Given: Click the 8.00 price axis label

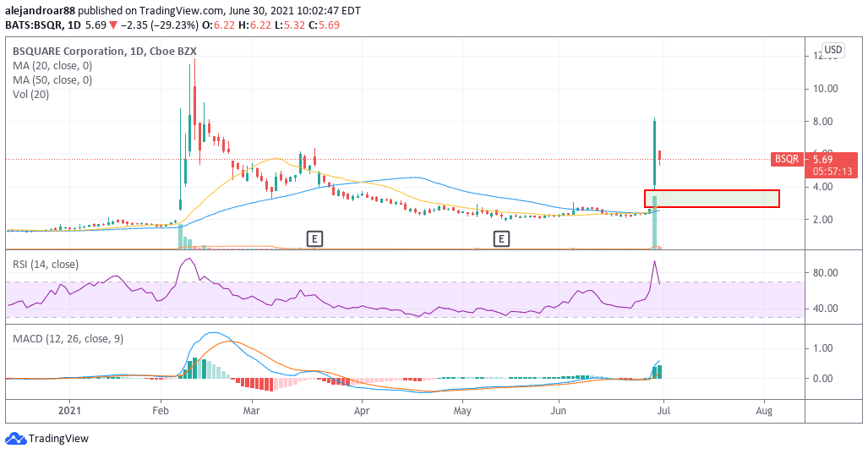Looking at the screenshot, I should click(822, 121).
